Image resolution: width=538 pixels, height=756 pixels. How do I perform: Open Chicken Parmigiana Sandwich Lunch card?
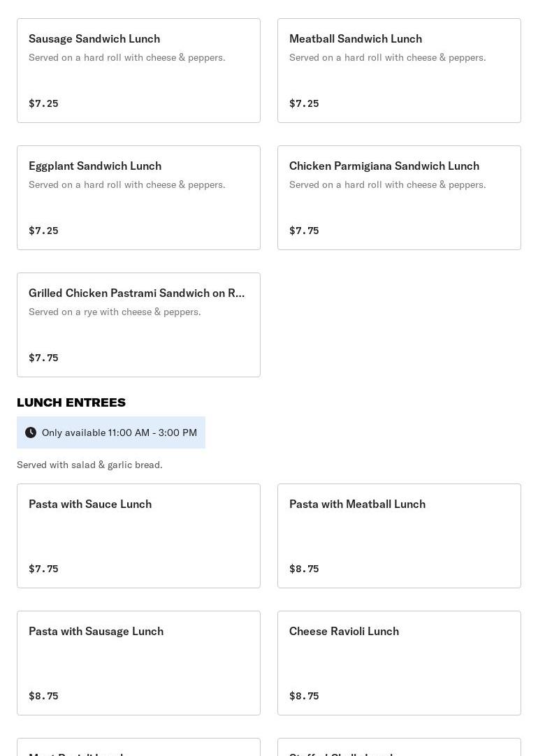(x=399, y=198)
